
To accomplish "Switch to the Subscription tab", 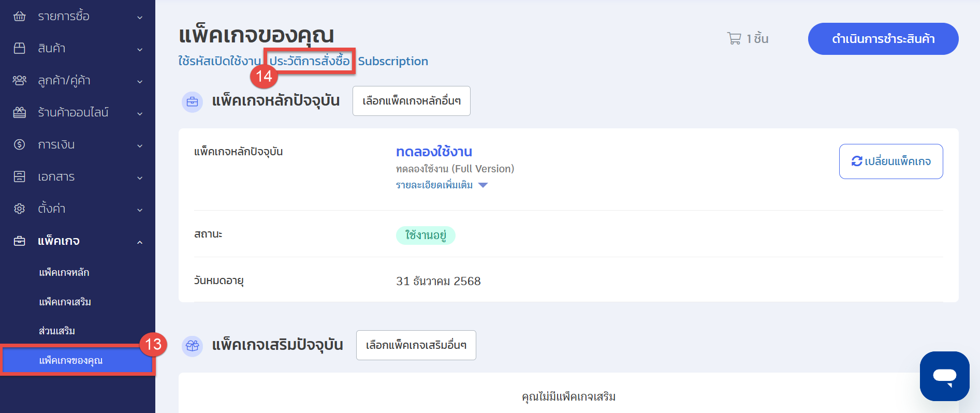I will [x=393, y=61].
